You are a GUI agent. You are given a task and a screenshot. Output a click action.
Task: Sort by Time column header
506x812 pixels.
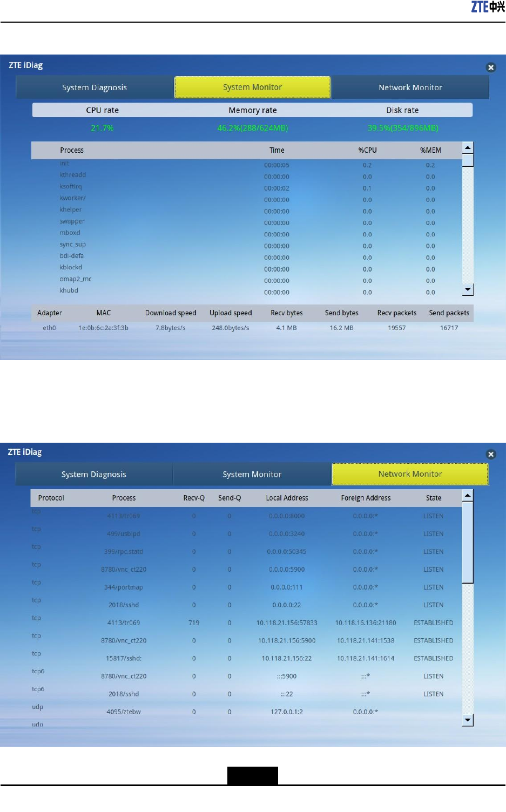[x=277, y=150]
